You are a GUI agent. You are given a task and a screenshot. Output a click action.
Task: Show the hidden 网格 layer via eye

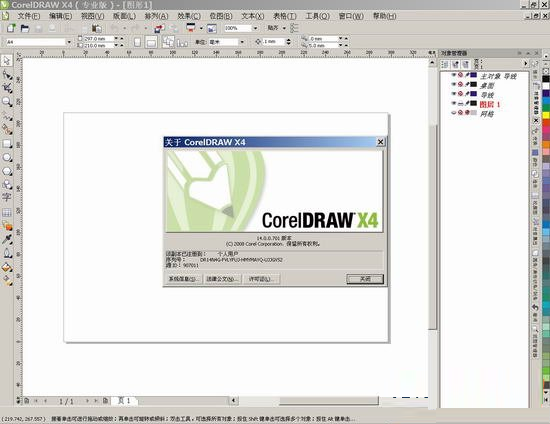click(x=454, y=113)
